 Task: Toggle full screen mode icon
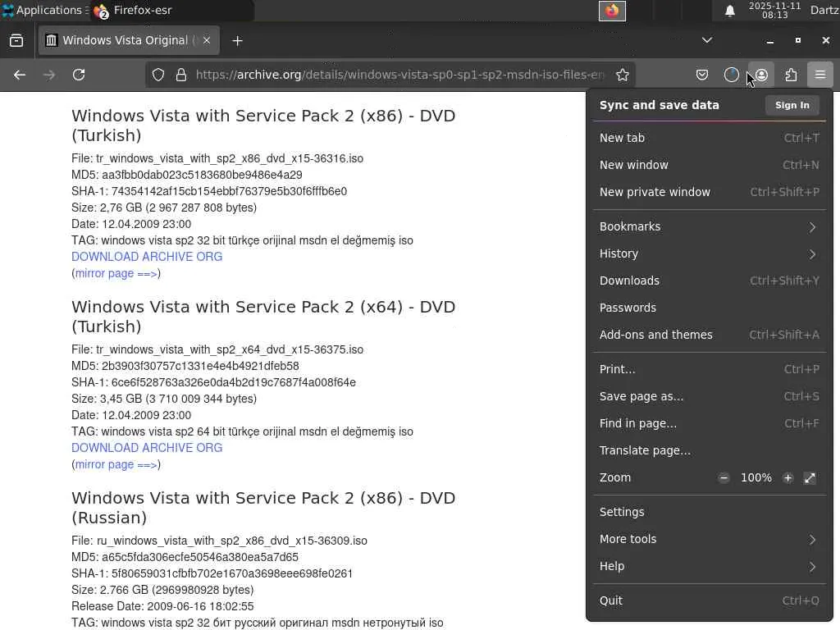pyautogui.click(x=810, y=477)
